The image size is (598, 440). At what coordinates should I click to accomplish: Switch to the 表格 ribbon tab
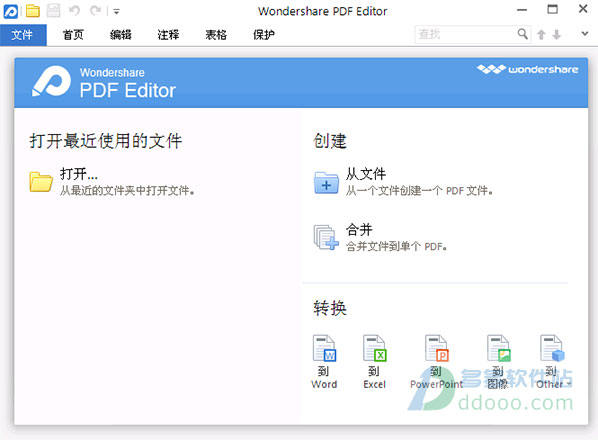click(216, 35)
